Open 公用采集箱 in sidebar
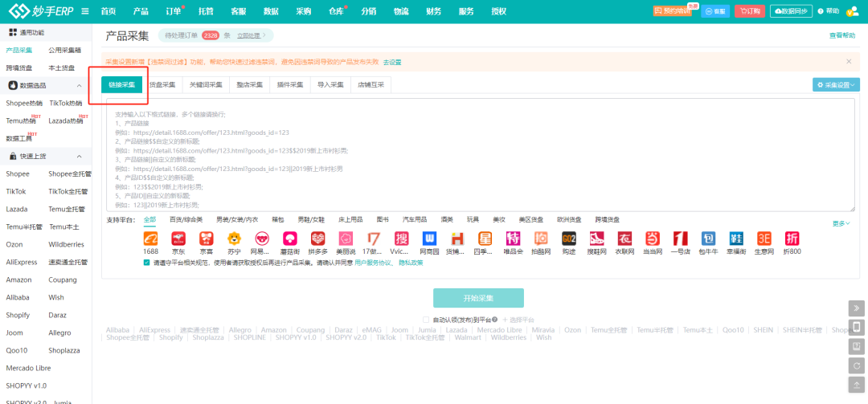Screen dimensions: 868x404 [x=65, y=51]
